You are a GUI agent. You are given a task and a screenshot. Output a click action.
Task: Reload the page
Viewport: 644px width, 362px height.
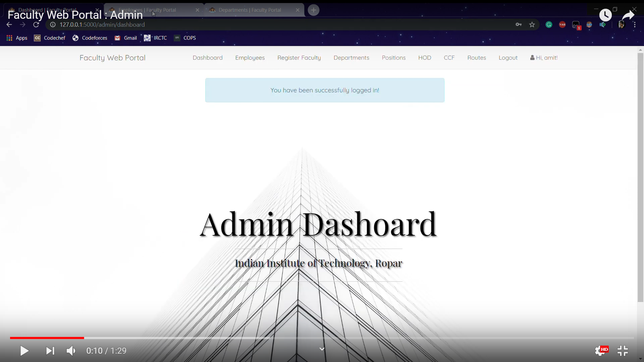[36, 24]
